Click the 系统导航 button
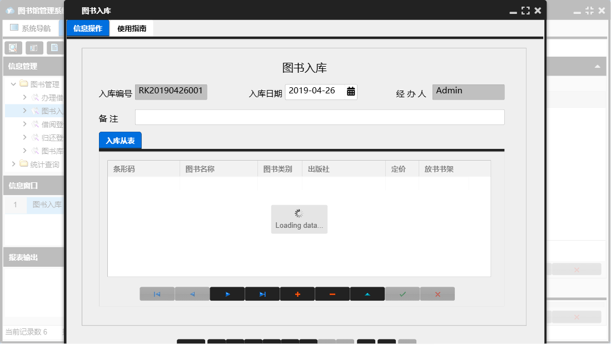Viewport: 611px width, 364px height. coord(32,28)
